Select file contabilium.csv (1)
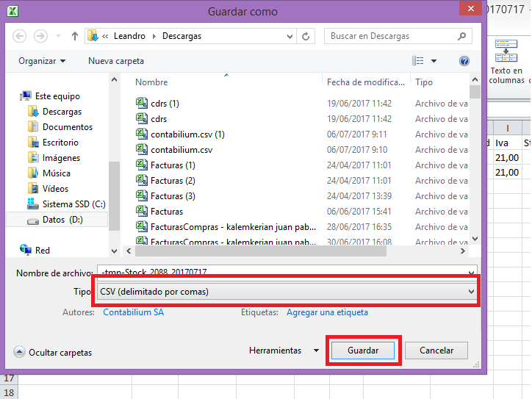 pos(187,134)
